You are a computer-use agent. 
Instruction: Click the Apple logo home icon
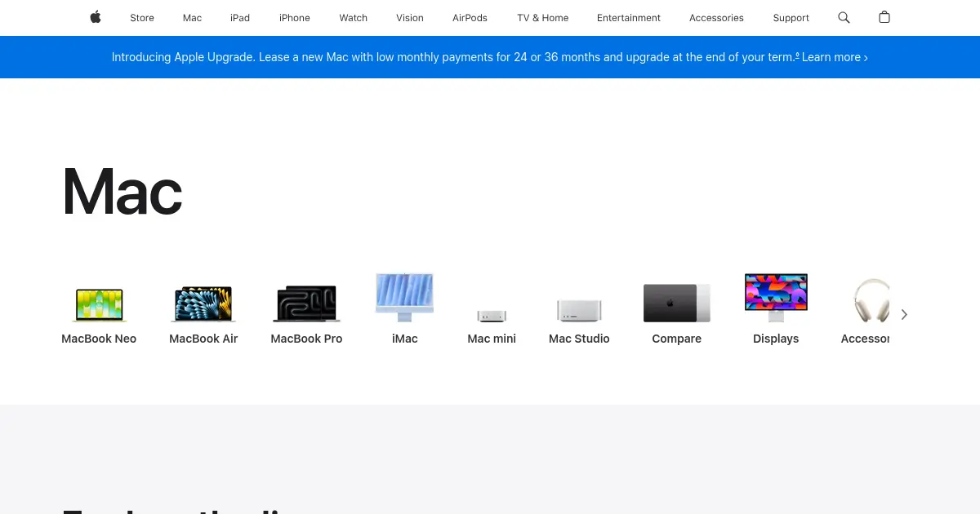pos(96,17)
